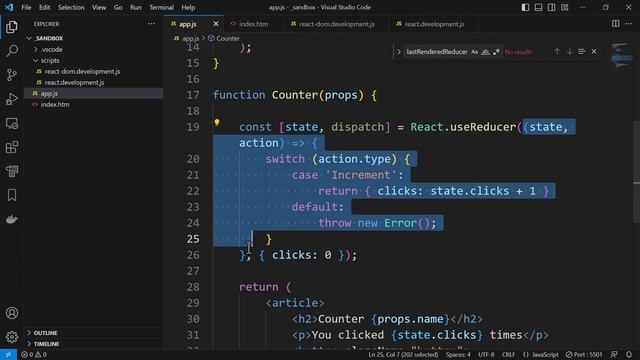Screen dimensions: 640x360
Task: Toggle bottom panel visibility
Action: point(538,7)
